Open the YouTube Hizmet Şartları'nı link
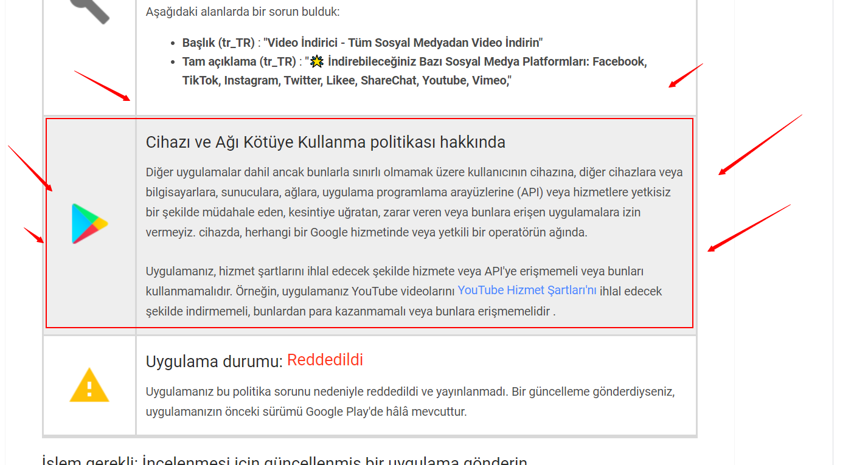868x465 pixels. (x=527, y=291)
